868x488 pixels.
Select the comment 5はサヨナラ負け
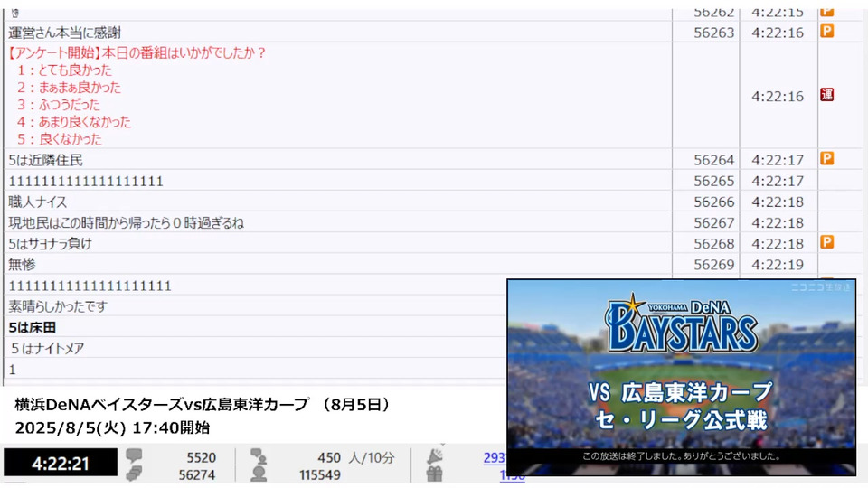tap(50, 243)
